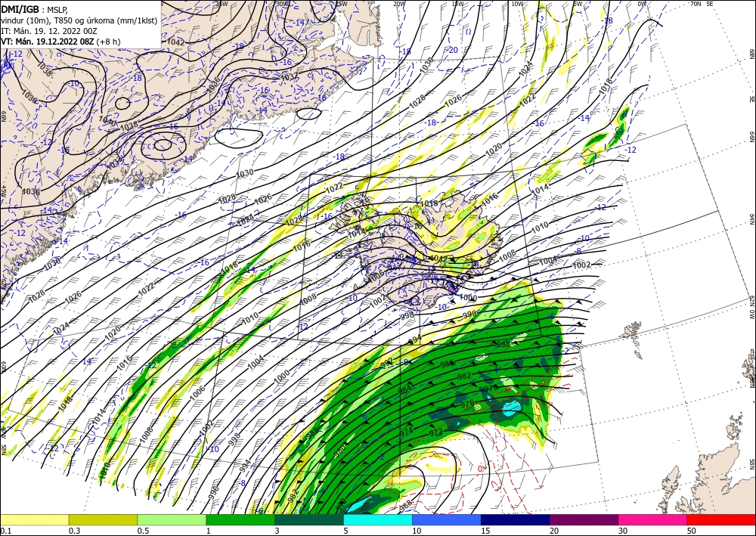The width and height of the screenshot is (756, 536).
Task: Click the 'IT: Mán. 19. 12. 2022 00Z' line
Action: point(49,31)
